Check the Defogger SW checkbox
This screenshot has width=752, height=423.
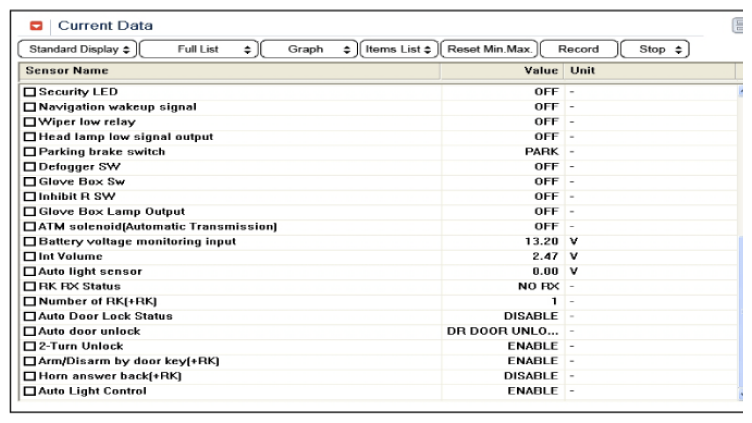(30, 167)
